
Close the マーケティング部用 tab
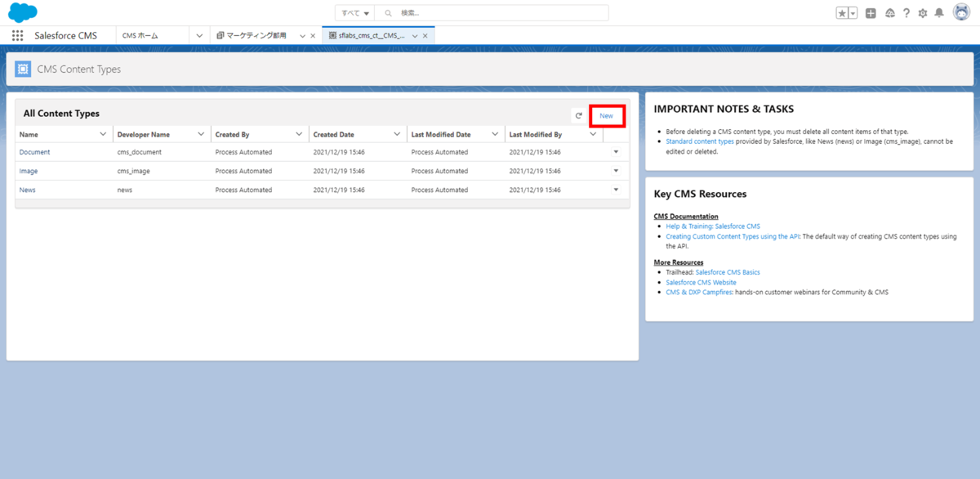(313, 36)
